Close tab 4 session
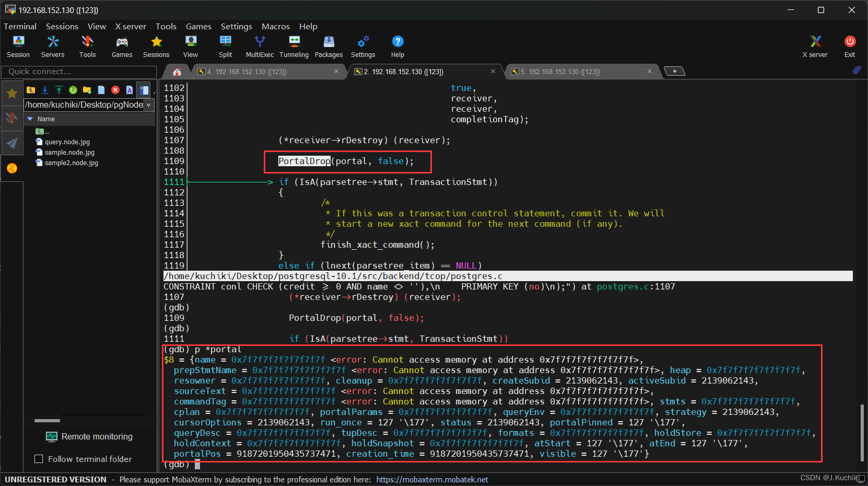Image resolution: width=868 pixels, height=486 pixels. 336,71
